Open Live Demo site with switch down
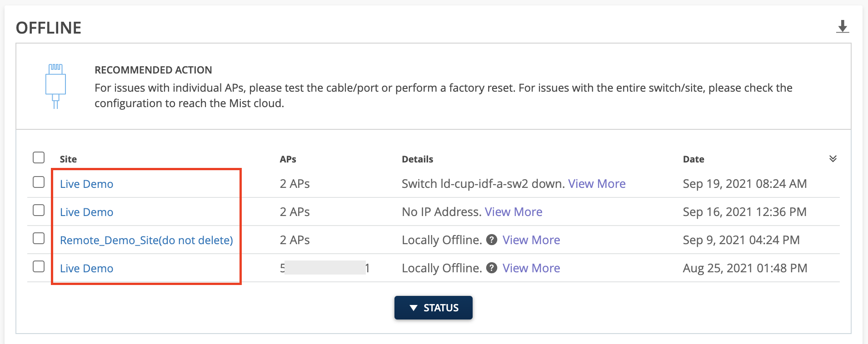Viewport: 868px width, 344px height. [86, 184]
